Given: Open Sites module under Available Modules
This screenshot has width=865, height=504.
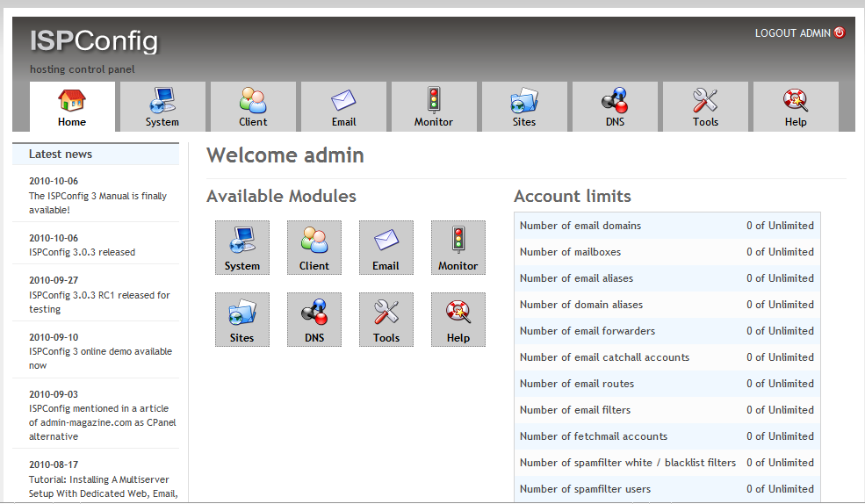Looking at the screenshot, I should click(x=242, y=320).
